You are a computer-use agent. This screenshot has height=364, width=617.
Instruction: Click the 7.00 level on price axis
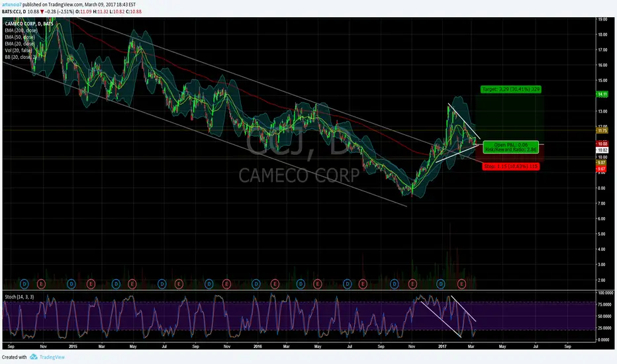[601, 203]
